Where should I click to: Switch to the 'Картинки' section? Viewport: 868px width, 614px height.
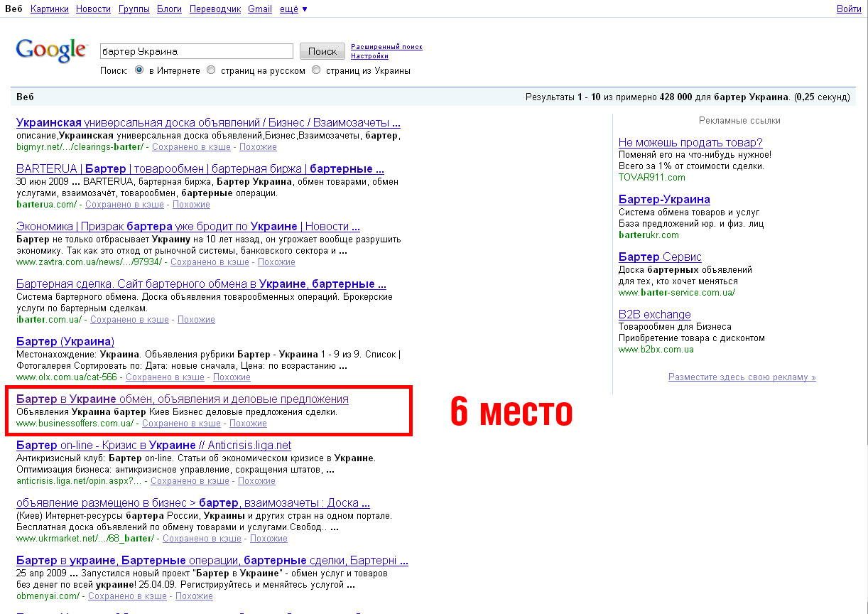click(49, 9)
